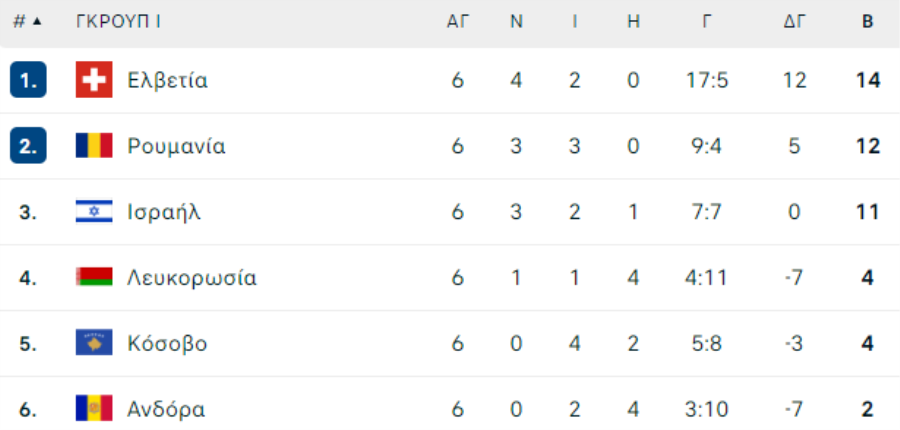900x430 pixels.
Task: Sort by the Β points column header
Action: [x=868, y=22]
